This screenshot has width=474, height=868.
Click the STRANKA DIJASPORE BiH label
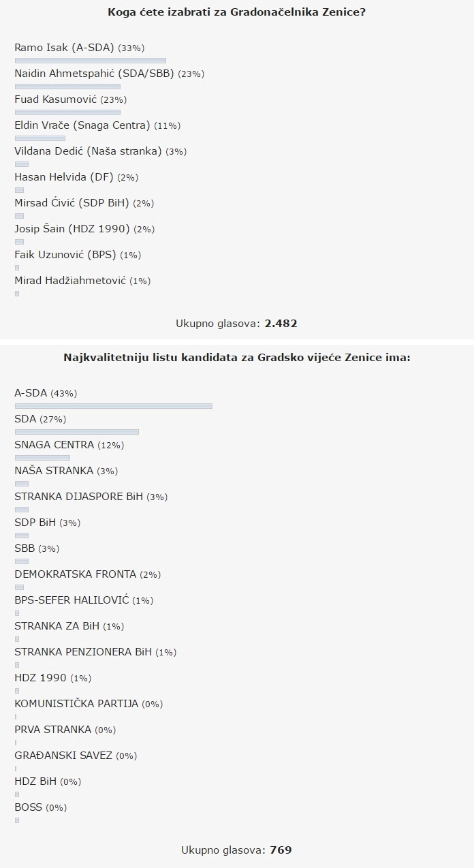click(78, 497)
